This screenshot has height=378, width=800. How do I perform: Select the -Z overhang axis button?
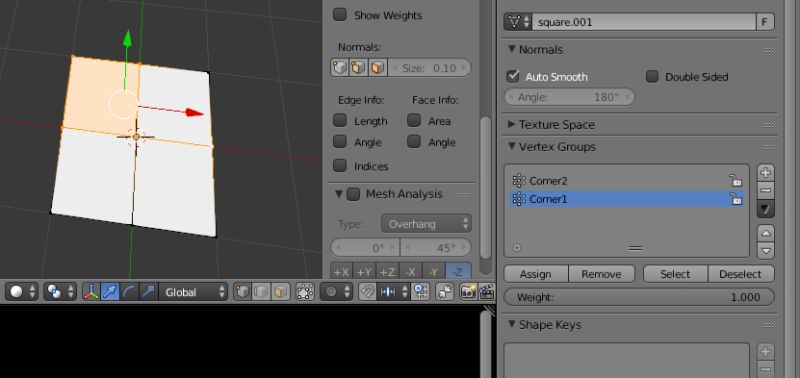[x=458, y=272]
